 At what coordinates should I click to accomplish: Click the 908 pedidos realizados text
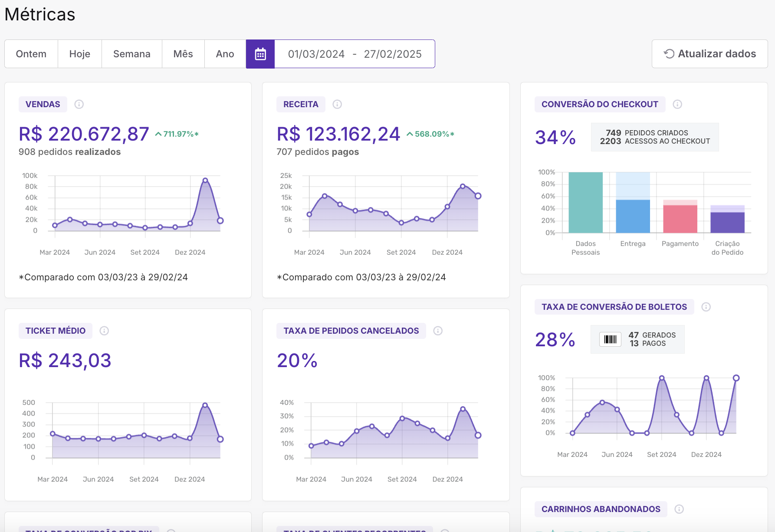pyautogui.click(x=70, y=152)
